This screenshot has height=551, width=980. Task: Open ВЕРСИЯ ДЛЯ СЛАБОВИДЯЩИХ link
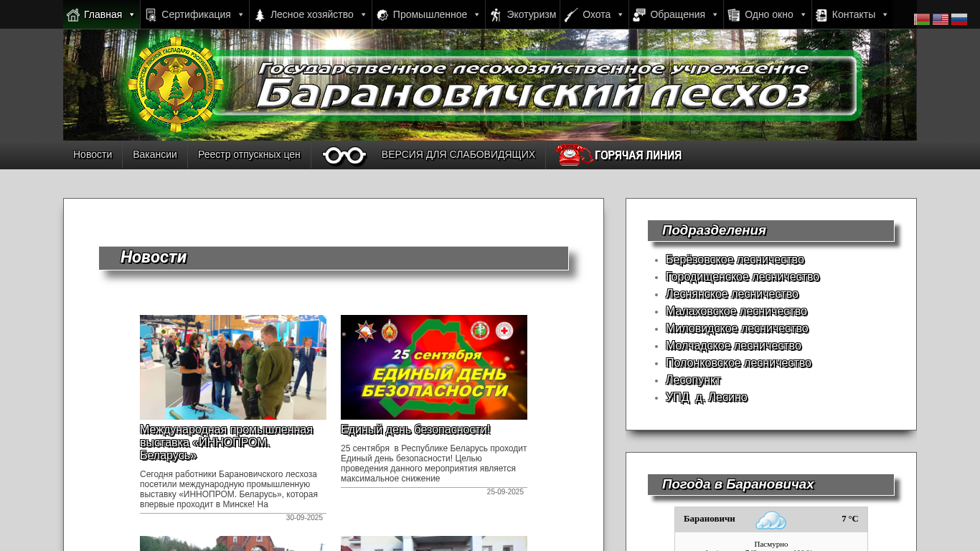pyautogui.click(x=458, y=154)
